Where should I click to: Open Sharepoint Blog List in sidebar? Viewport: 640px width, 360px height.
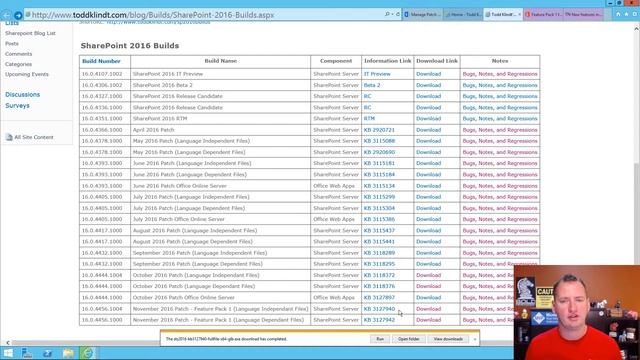(x=30, y=33)
